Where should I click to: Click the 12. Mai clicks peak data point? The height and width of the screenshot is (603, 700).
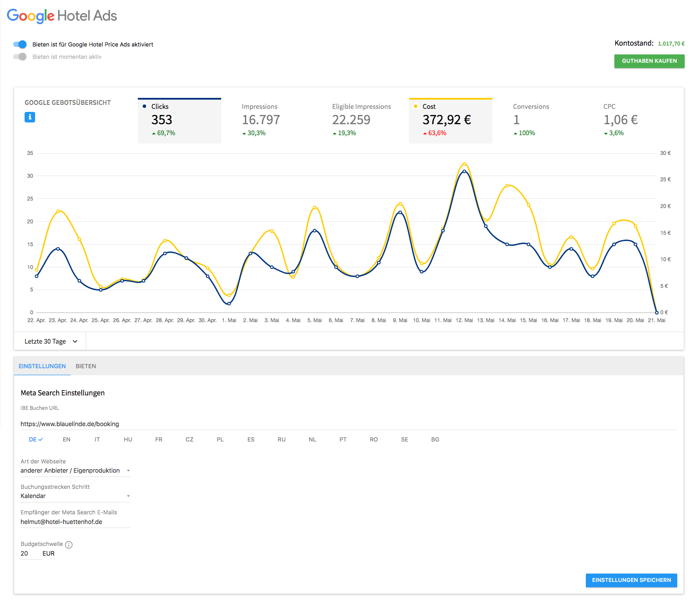click(464, 171)
